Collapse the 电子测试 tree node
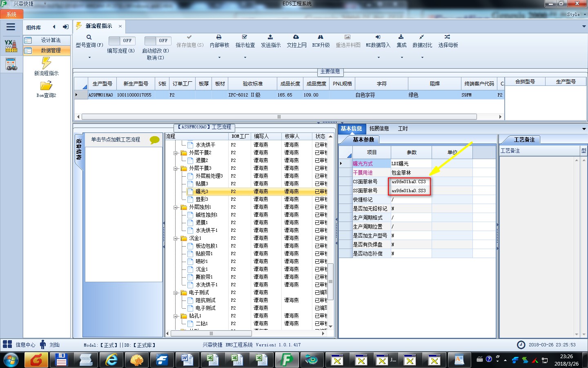The image size is (588, 368). pos(176,293)
